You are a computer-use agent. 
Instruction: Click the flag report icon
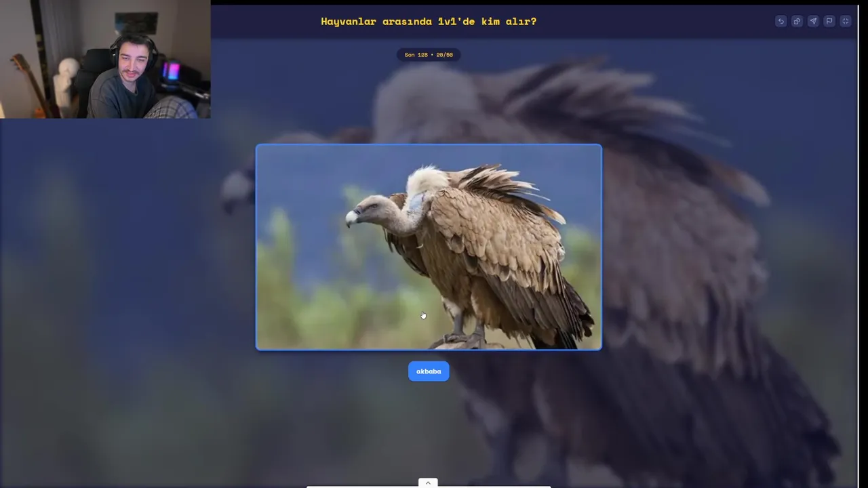(829, 21)
